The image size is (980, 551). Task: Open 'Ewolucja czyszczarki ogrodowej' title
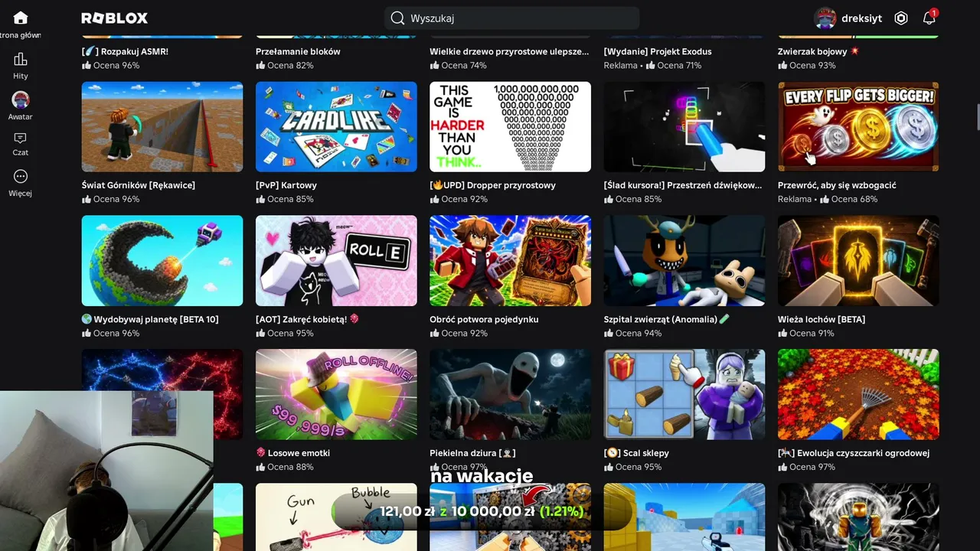(x=854, y=453)
